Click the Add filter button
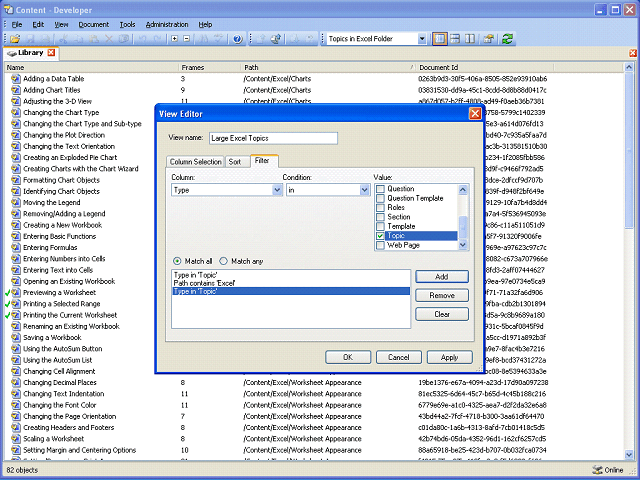The image size is (640, 480). pos(442,277)
